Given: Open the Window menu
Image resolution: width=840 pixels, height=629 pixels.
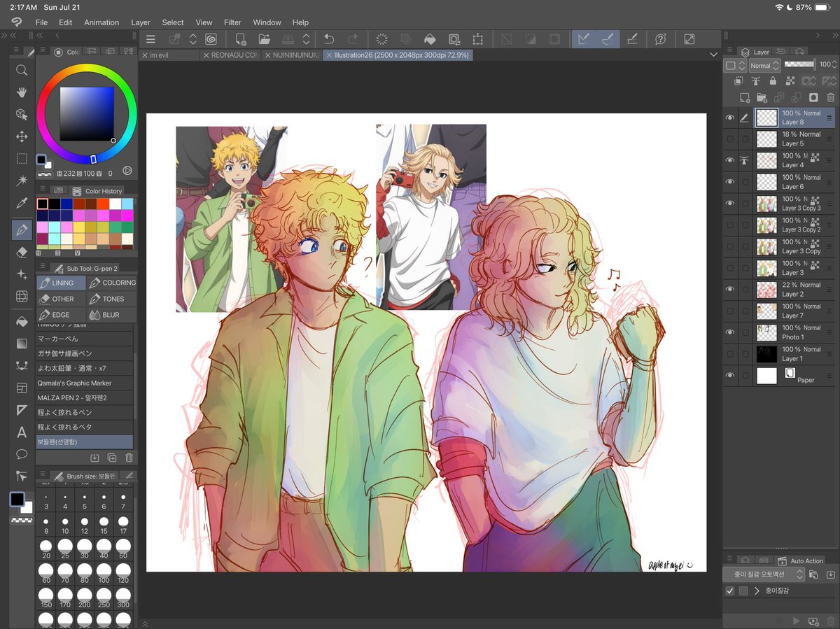Looking at the screenshot, I should tap(267, 22).
